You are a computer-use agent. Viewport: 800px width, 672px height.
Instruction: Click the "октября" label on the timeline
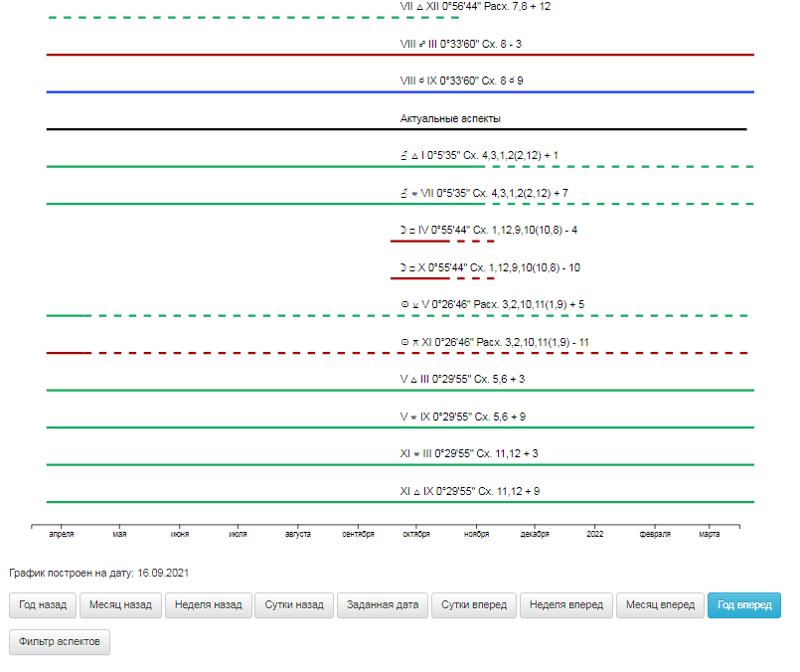point(415,534)
